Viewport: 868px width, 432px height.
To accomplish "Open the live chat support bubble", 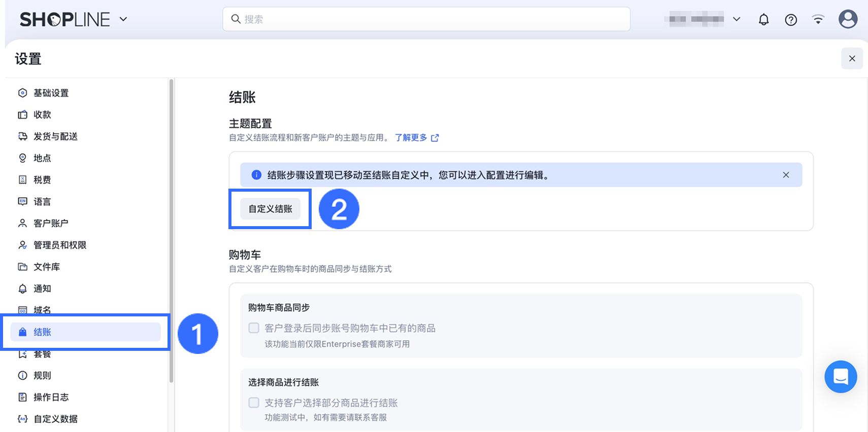I will pyautogui.click(x=841, y=377).
